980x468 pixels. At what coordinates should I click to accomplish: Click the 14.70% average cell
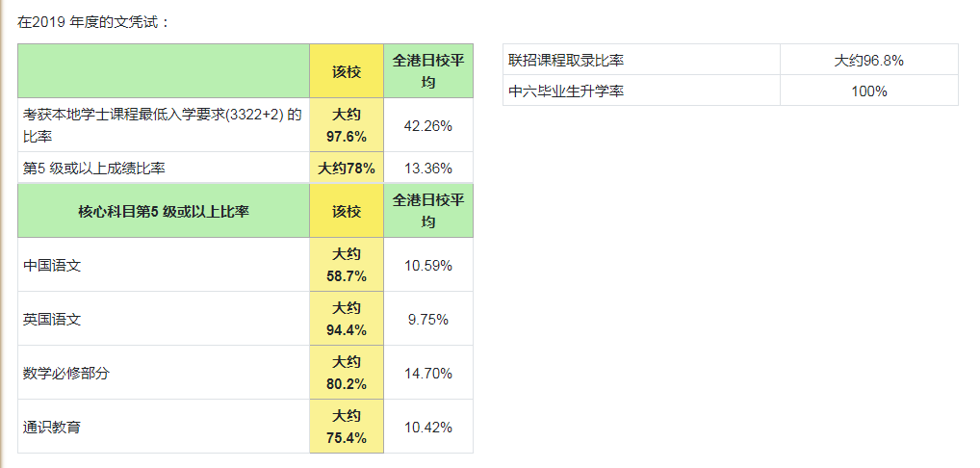[428, 373]
